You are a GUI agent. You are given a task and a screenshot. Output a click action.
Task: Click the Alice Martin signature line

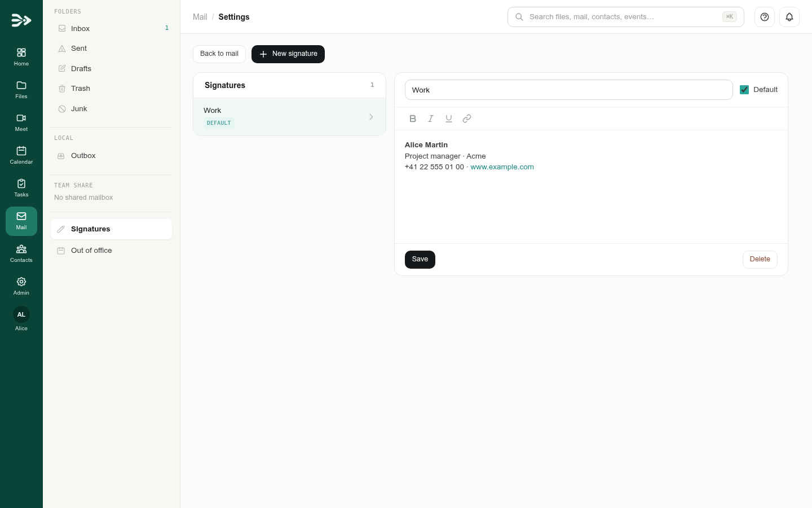click(x=426, y=145)
